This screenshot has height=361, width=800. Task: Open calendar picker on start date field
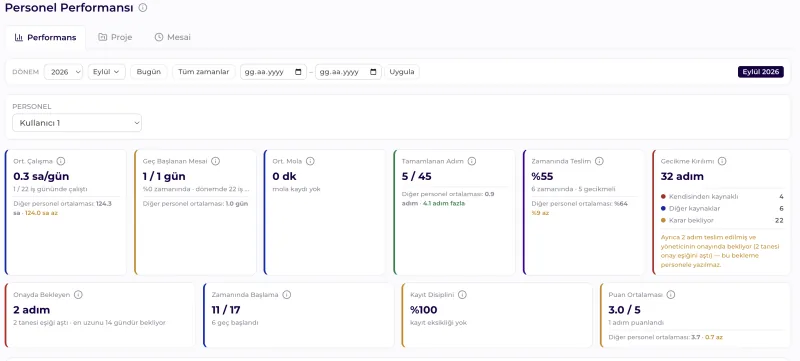pyautogui.click(x=298, y=72)
